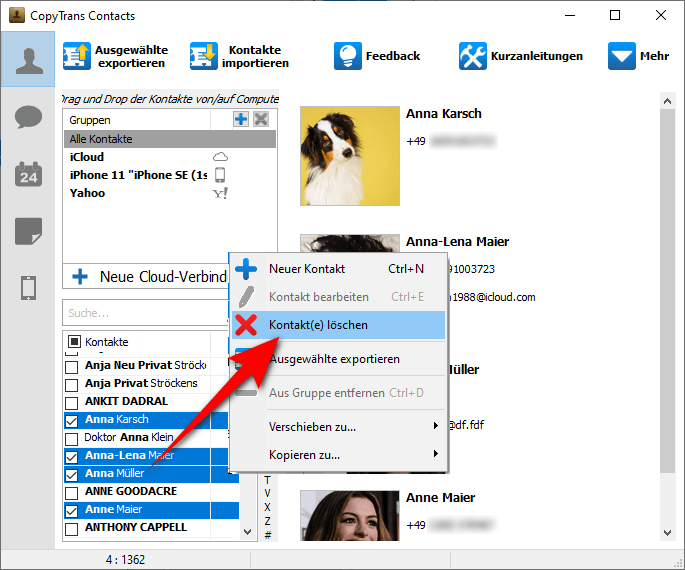
Task: Expand the Verschieben zu submenu arrow
Action: click(435, 425)
